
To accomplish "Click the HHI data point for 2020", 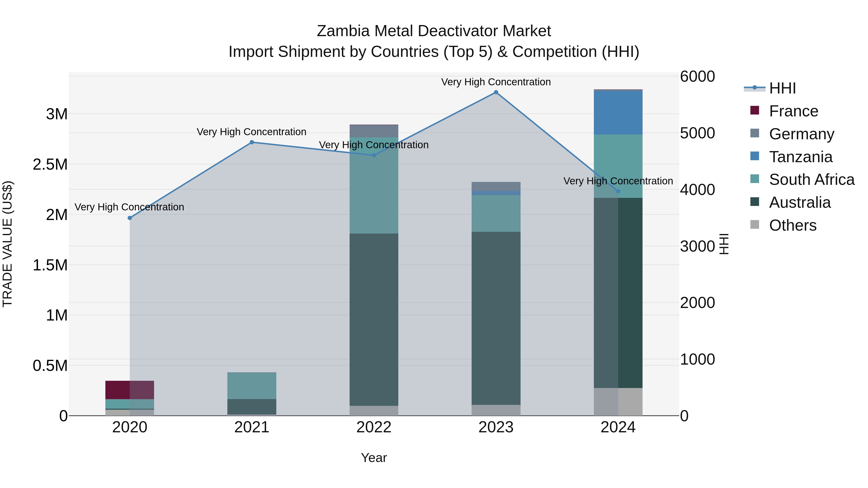I will 130,218.
